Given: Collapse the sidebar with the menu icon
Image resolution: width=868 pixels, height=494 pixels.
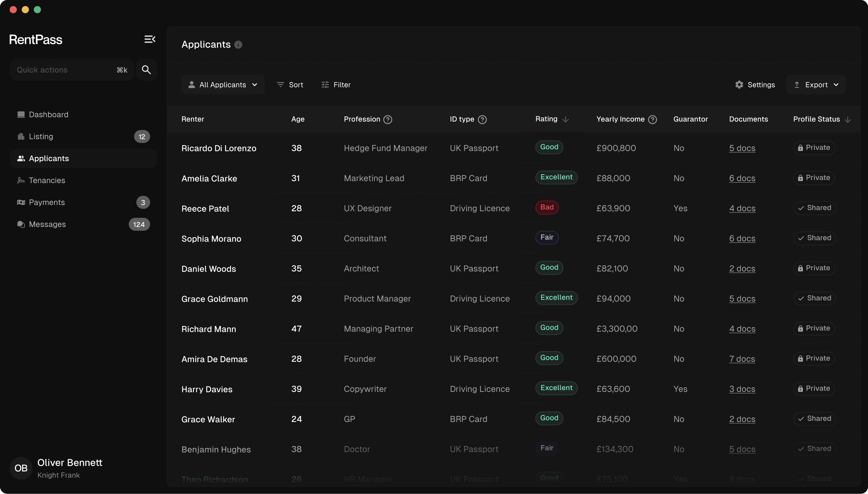Looking at the screenshot, I should click(x=150, y=39).
